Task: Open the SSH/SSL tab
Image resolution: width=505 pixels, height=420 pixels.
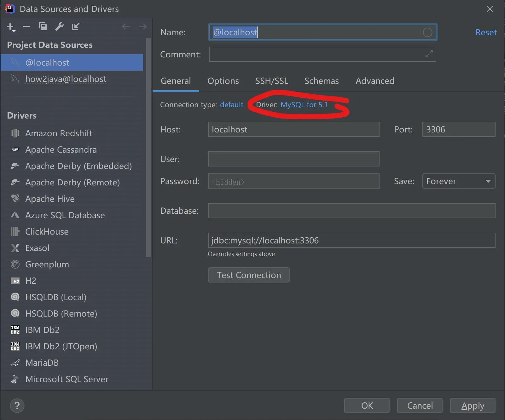Action: pyautogui.click(x=271, y=81)
